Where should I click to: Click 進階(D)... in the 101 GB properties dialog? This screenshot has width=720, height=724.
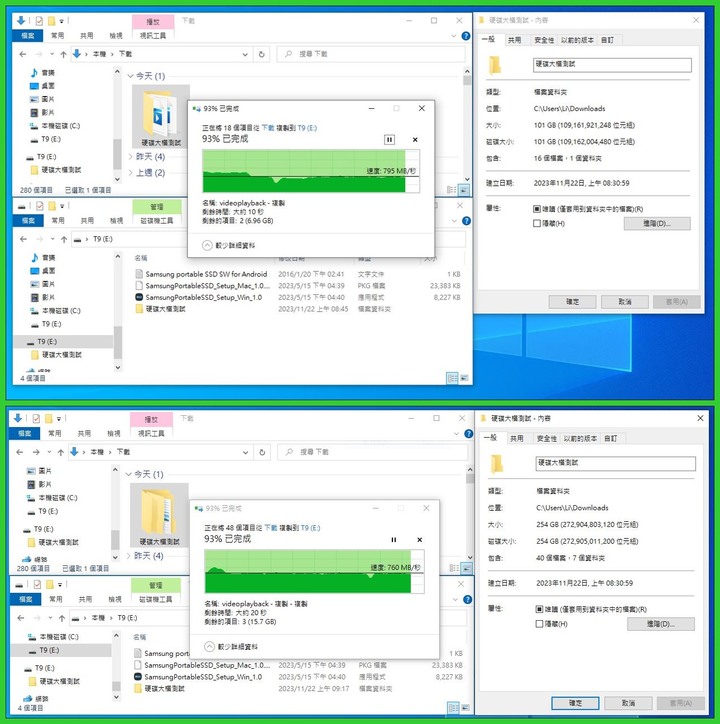coord(657,223)
